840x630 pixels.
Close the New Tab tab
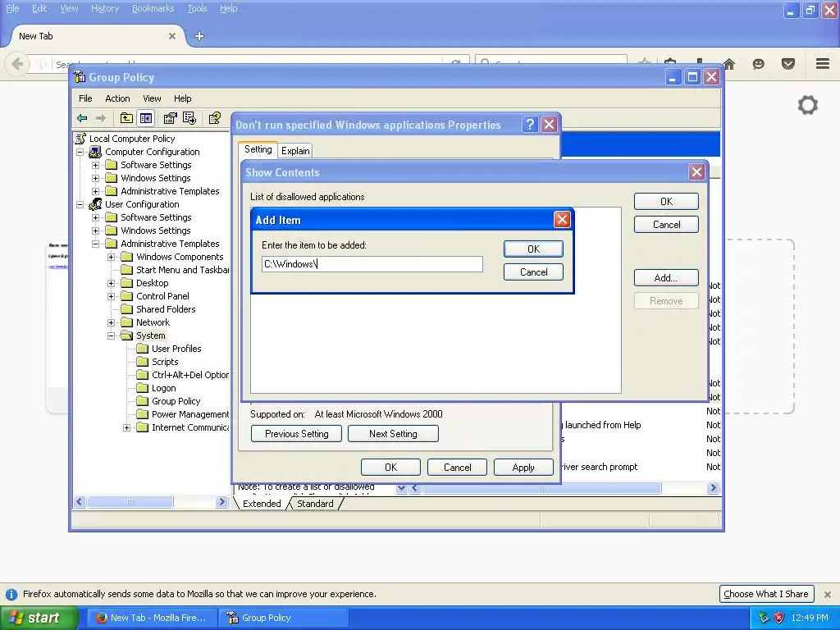coord(172,36)
